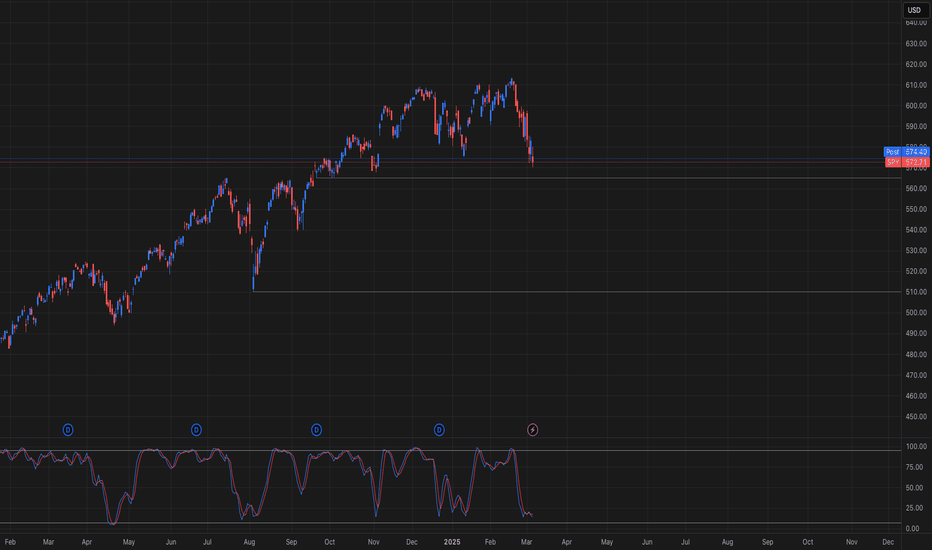
Task: Click the 550.00 price scale label
Action: coord(916,209)
